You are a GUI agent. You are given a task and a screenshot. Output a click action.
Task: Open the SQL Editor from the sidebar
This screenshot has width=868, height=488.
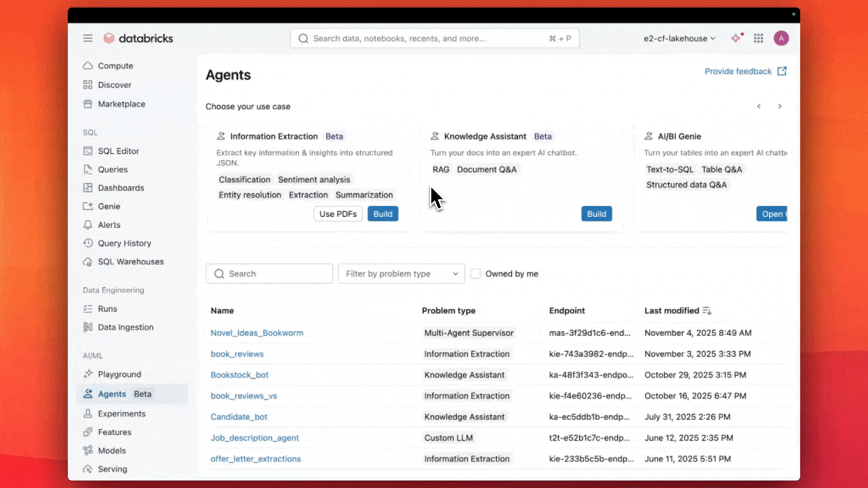coord(118,150)
